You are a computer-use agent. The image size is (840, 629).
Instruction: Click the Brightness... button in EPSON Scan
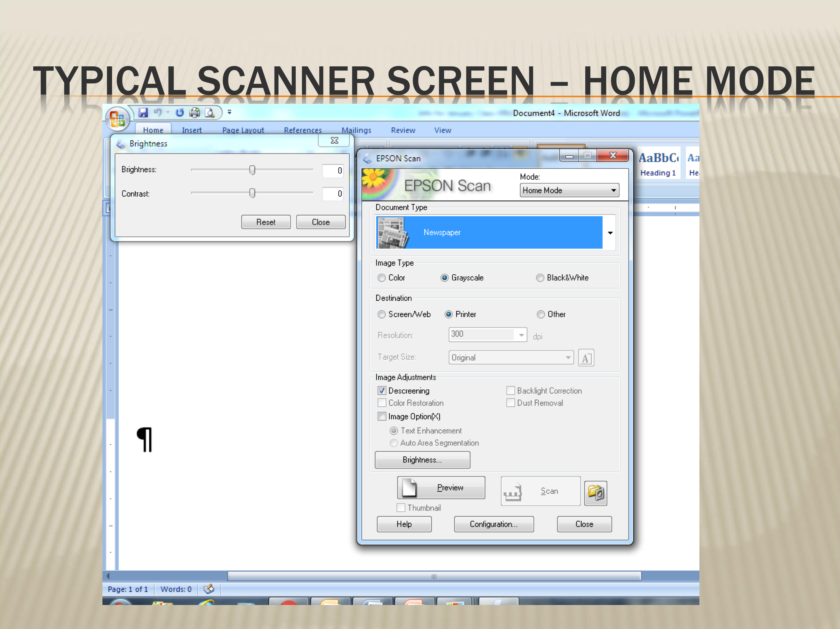[x=422, y=460]
